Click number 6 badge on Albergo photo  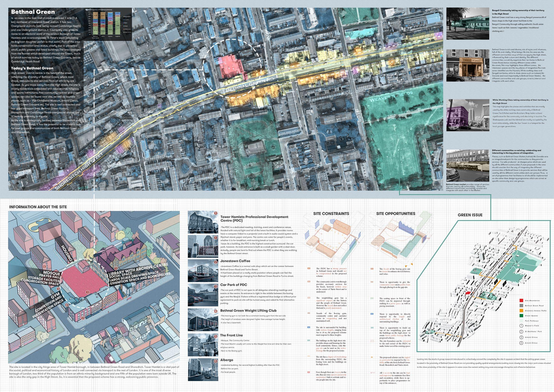click(216, 361)
